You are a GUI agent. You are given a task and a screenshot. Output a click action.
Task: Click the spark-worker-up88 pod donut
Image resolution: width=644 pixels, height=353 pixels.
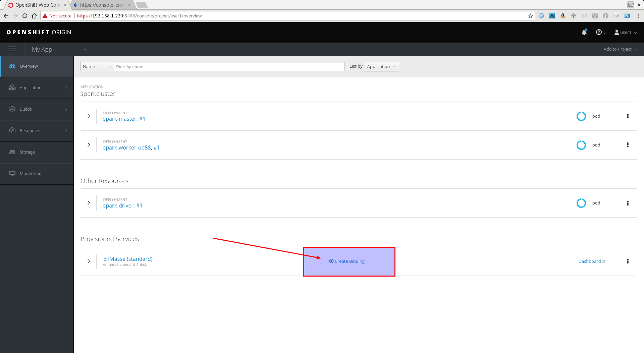click(581, 145)
